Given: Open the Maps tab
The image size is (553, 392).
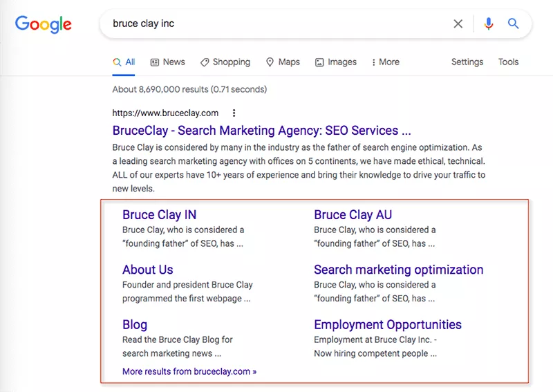Looking at the screenshot, I should point(283,62).
